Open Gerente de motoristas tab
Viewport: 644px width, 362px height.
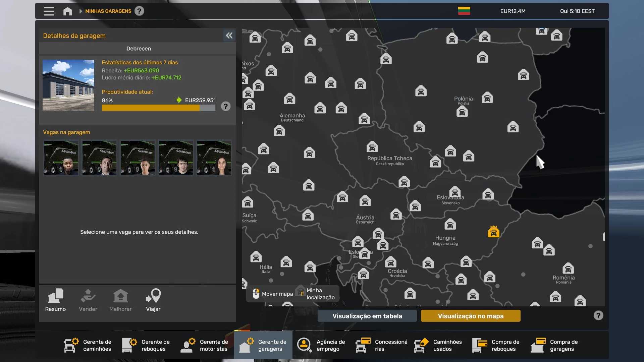click(205, 345)
